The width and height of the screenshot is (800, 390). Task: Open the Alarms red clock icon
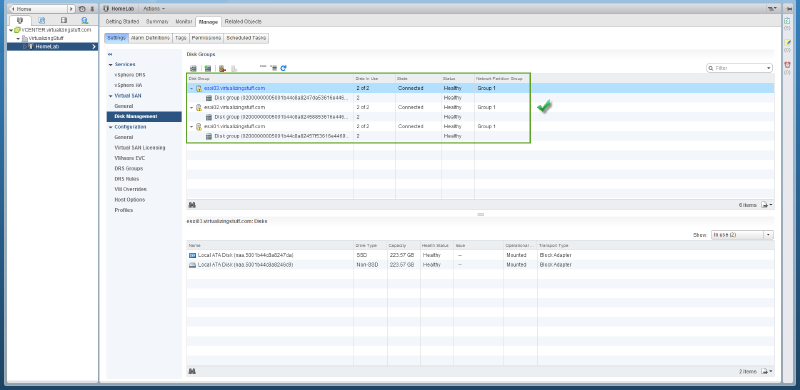[788, 65]
